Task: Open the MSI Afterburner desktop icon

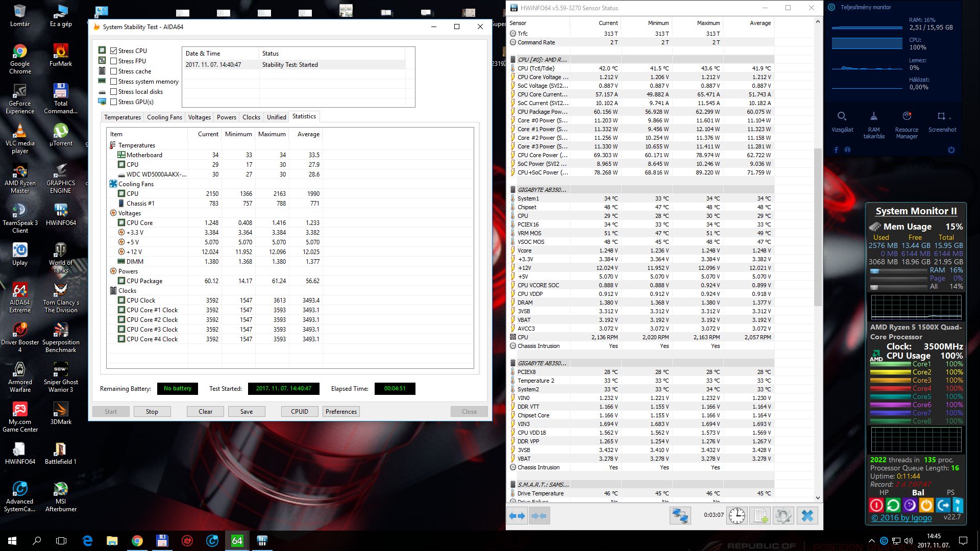Action: pyautogui.click(x=61, y=497)
